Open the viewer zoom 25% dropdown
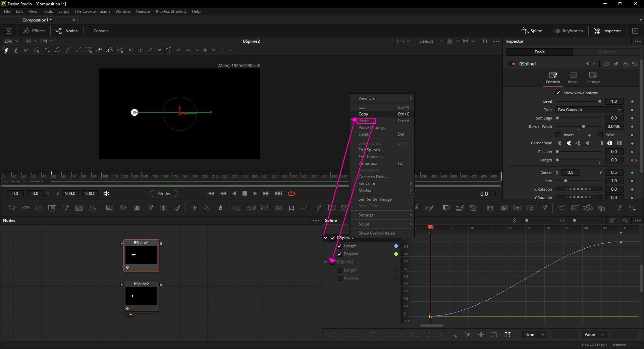Screen dimensions: 644x349 click(x=11, y=41)
